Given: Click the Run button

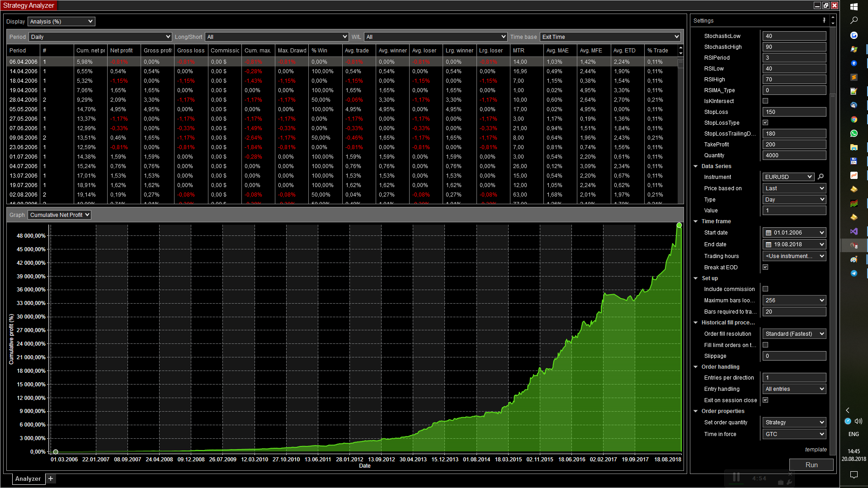Looking at the screenshot, I should [x=811, y=465].
